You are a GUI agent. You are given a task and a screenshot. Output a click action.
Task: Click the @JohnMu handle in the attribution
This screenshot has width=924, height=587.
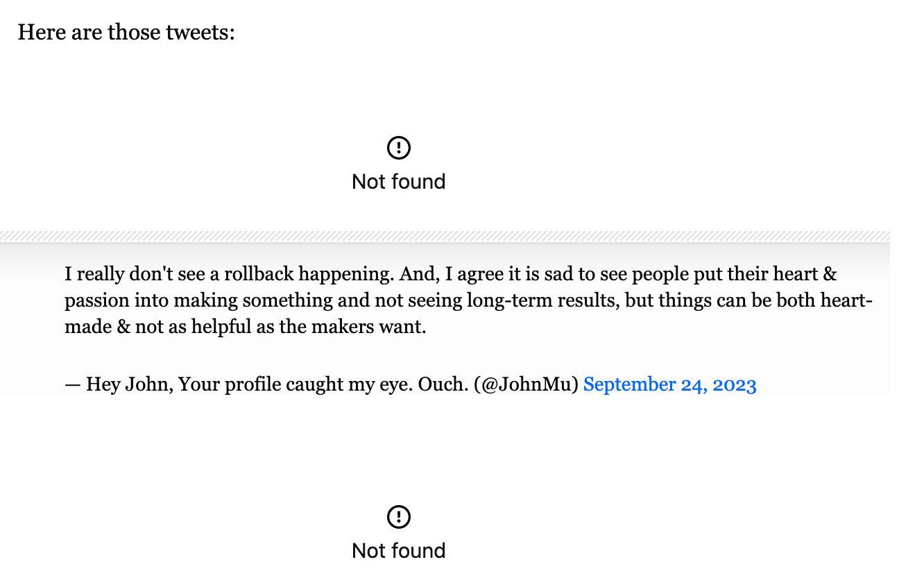527,385
